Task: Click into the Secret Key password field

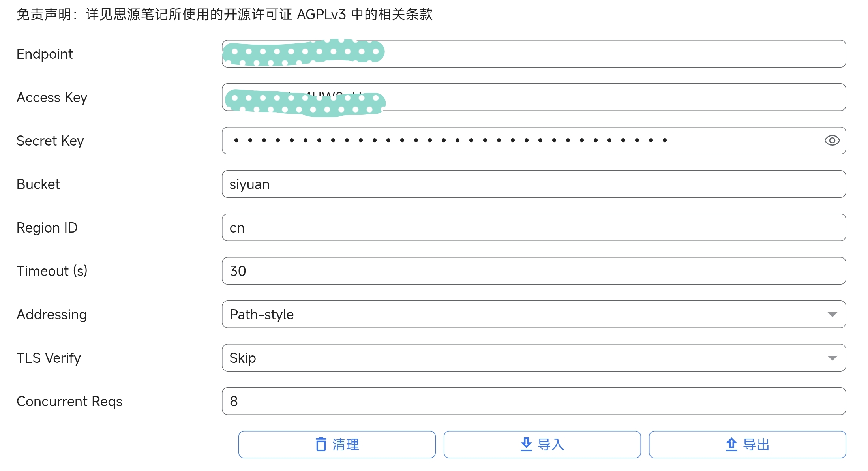Action: (513, 141)
